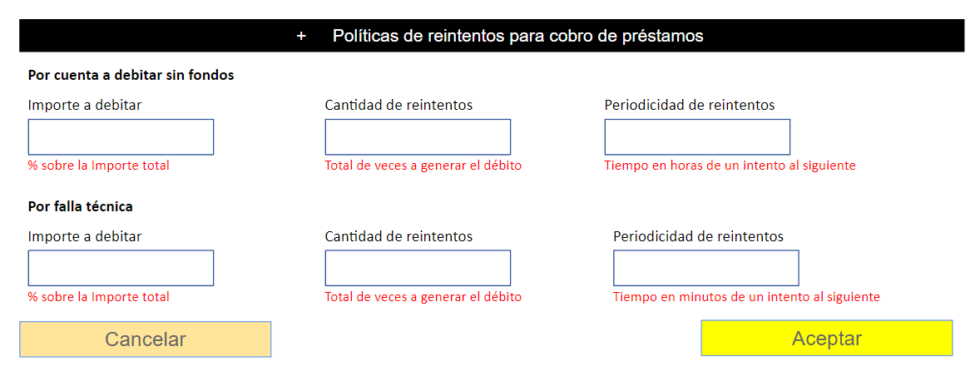Click the 'Tiempo en minutos' hint text
Image resolution: width=980 pixels, height=386 pixels.
(x=746, y=297)
